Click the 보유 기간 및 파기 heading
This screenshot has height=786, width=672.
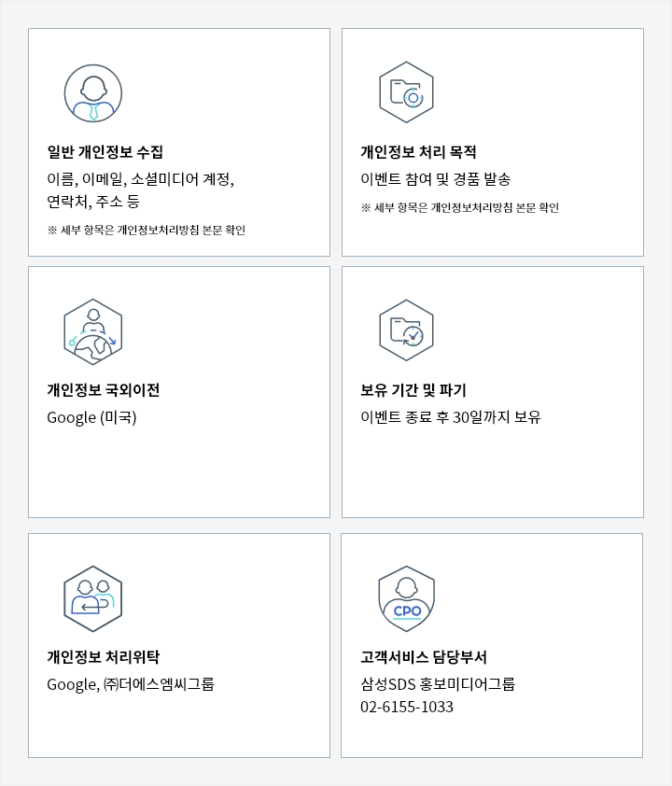point(413,390)
